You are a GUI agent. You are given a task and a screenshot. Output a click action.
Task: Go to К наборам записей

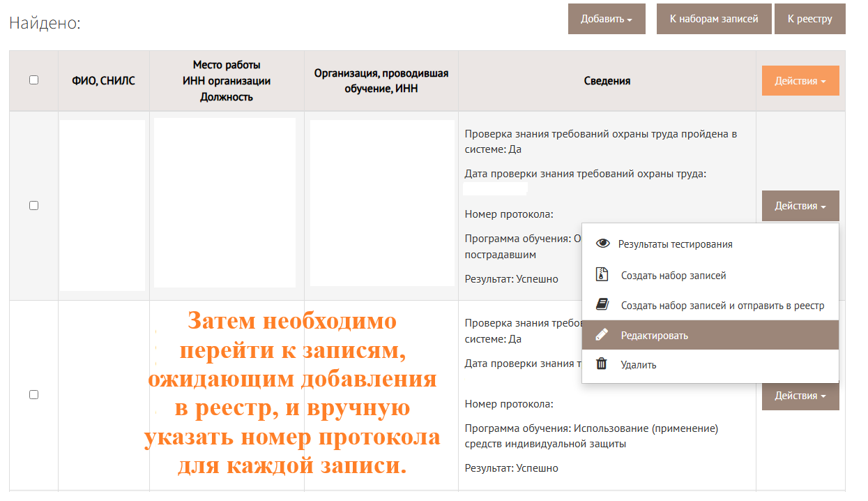pos(714,19)
